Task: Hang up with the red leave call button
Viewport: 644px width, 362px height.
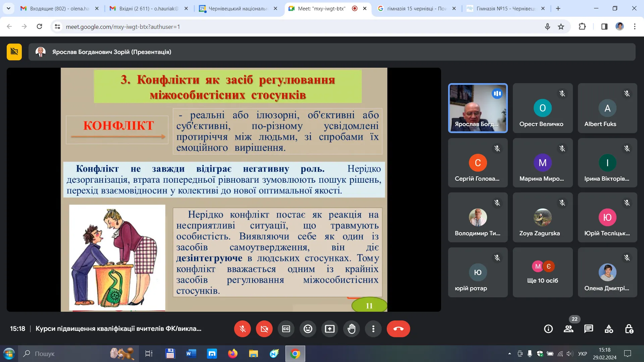Action: click(398, 329)
